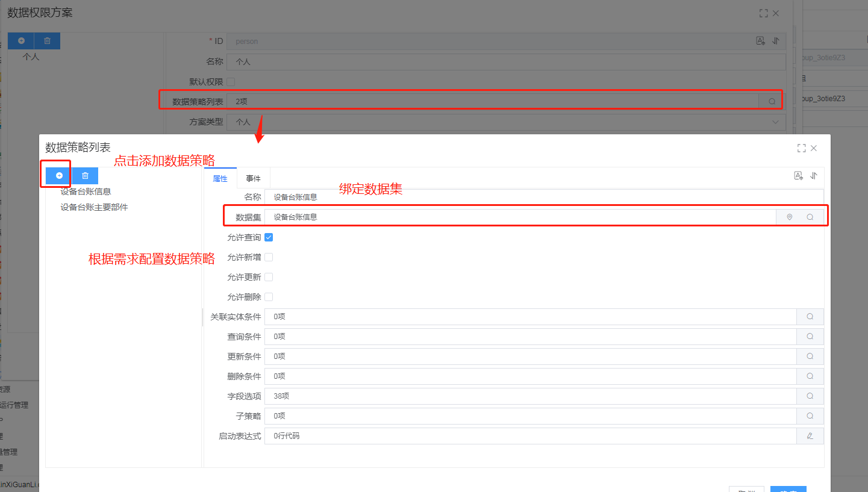868x492 pixels.
Task: Click the trash icon in 数据策略列表 dialog
Action: click(x=85, y=175)
